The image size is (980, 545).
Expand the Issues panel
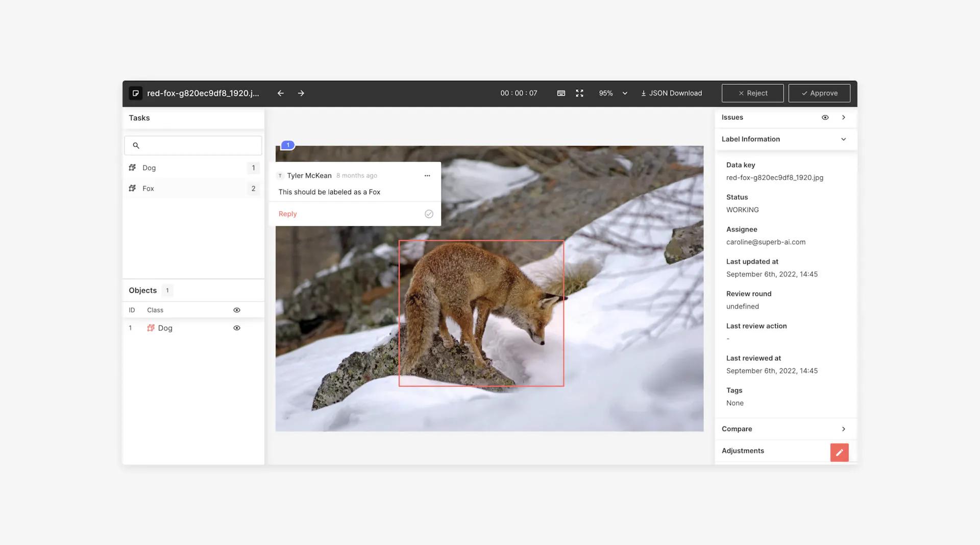pos(844,117)
